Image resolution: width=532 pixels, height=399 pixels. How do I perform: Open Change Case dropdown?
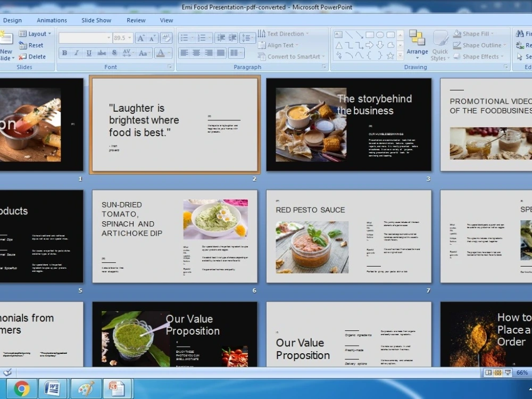pos(145,53)
